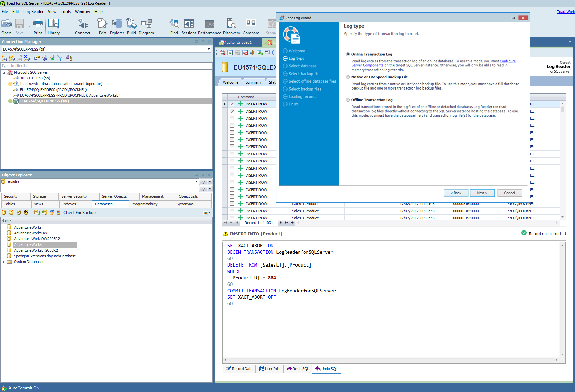This screenshot has width=575, height=392.
Task: Switch to the User Info tab
Action: pos(270,369)
